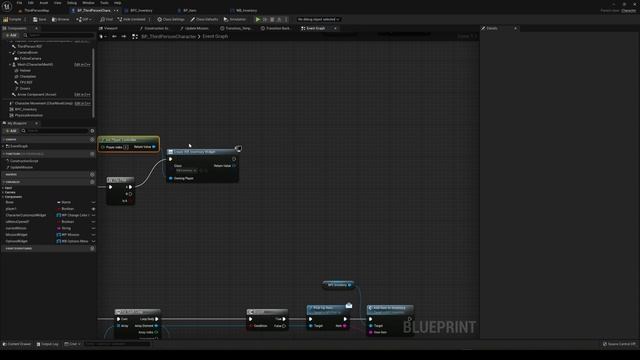Viewport: 640px width, 360px height.
Task: Open the Construction Script graph tab
Action: (x=154, y=28)
